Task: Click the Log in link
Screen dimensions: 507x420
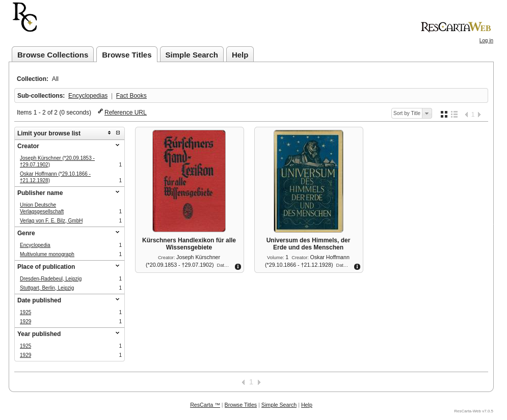Action: [486, 40]
